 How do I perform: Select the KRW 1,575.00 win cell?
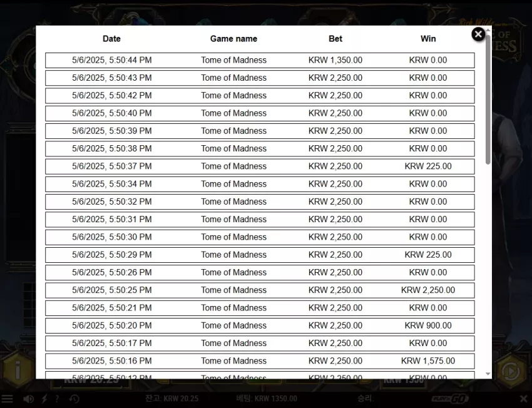(428, 361)
